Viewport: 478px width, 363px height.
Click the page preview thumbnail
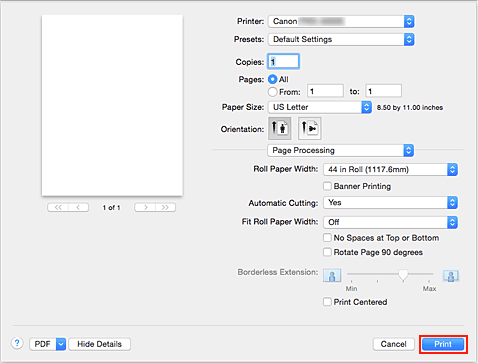pos(112,105)
